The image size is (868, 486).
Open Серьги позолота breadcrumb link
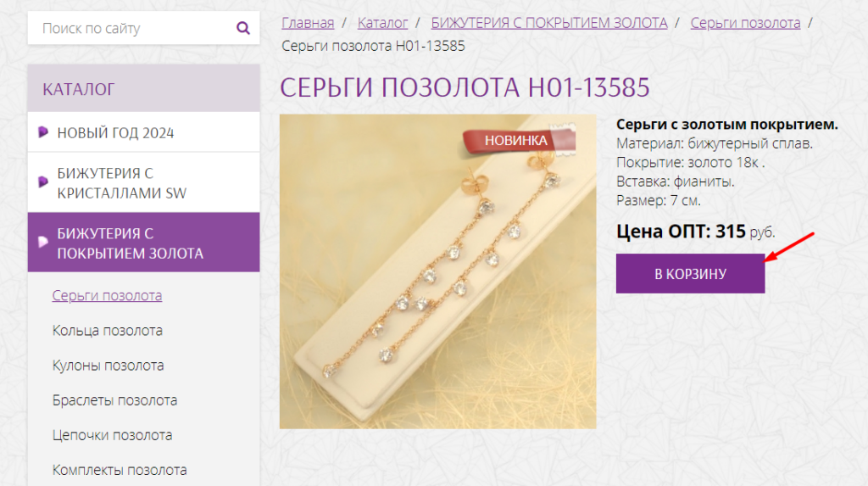point(745,23)
